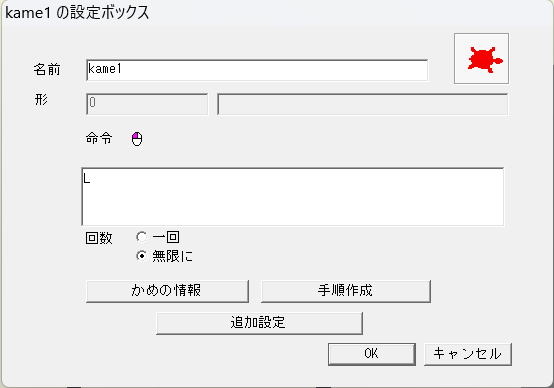Select the 一回 radio button
The image size is (554, 388).
click(141, 237)
